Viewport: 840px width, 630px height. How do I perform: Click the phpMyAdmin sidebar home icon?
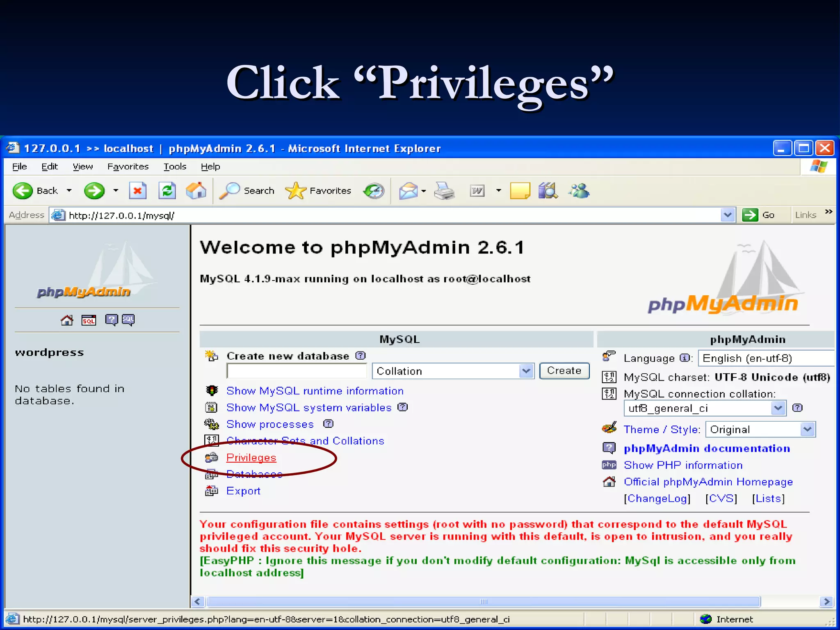pyautogui.click(x=67, y=320)
